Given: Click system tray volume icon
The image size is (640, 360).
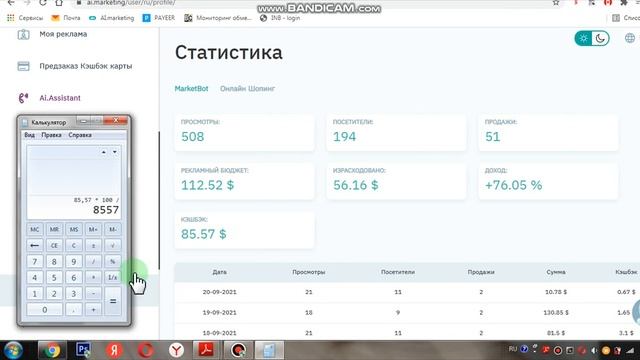Looking at the screenshot, I should 594,350.
